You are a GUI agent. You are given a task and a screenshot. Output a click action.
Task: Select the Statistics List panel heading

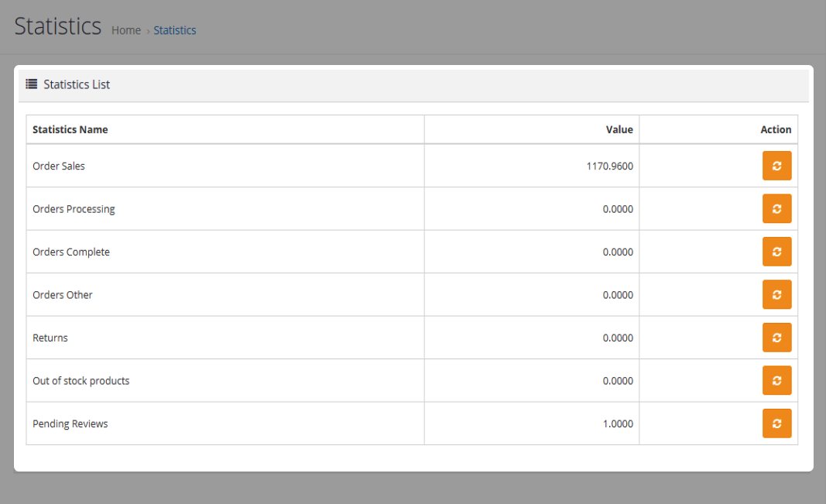click(x=77, y=84)
